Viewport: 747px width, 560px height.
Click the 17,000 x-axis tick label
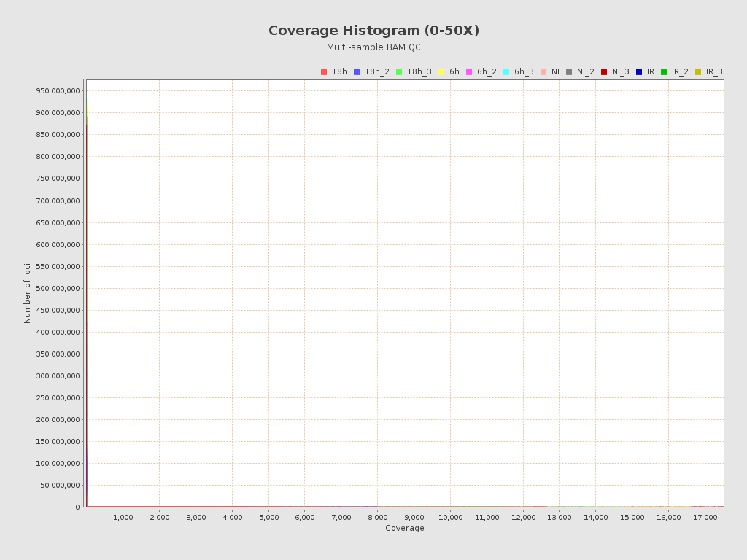[x=705, y=518]
